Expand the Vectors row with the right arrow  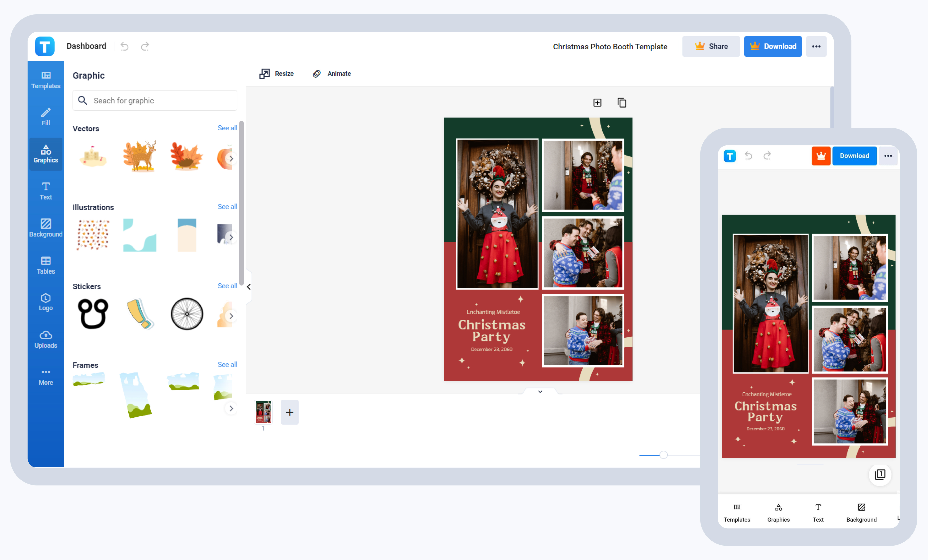231,159
